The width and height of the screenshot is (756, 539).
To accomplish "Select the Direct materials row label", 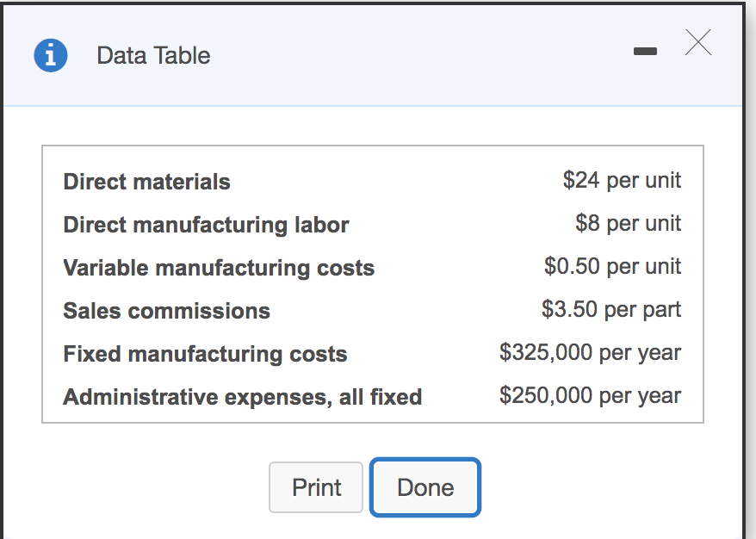I will click(146, 182).
